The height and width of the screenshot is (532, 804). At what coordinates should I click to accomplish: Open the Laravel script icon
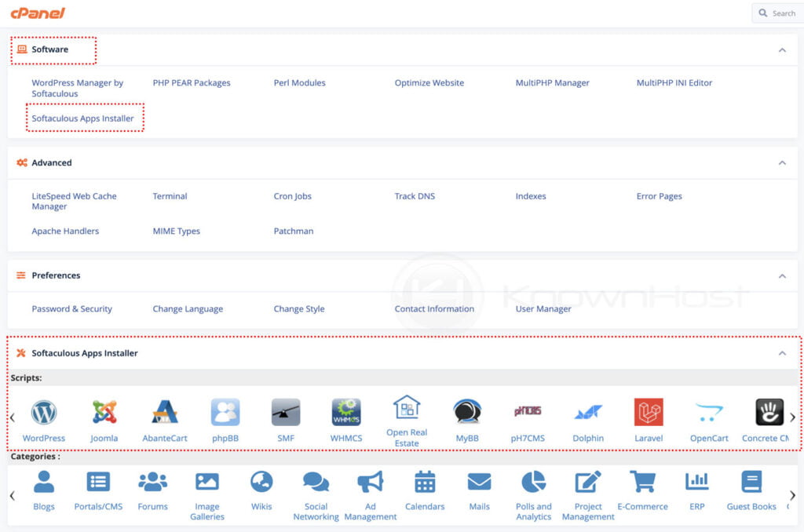pos(649,412)
